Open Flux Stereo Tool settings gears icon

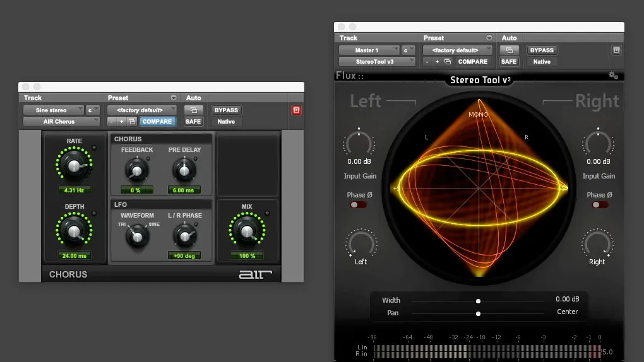pyautogui.click(x=613, y=76)
